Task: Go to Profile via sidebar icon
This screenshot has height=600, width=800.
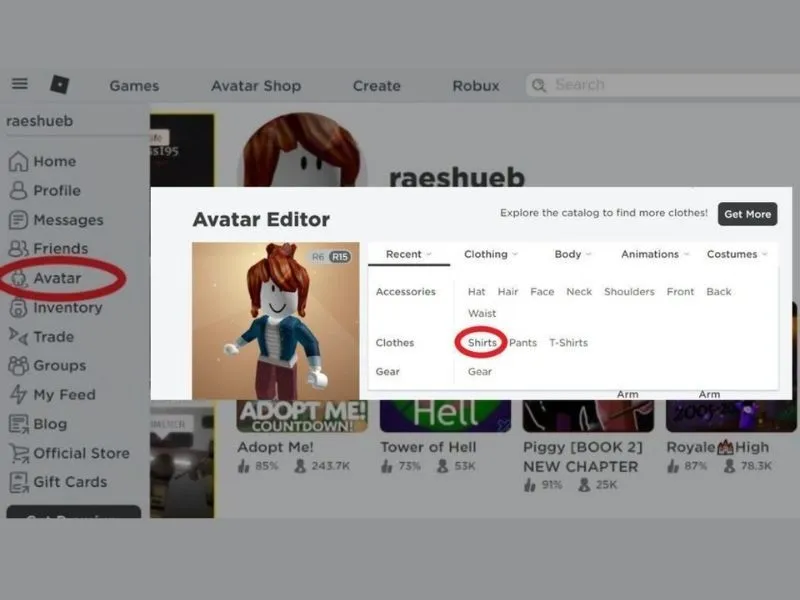Action: point(18,190)
